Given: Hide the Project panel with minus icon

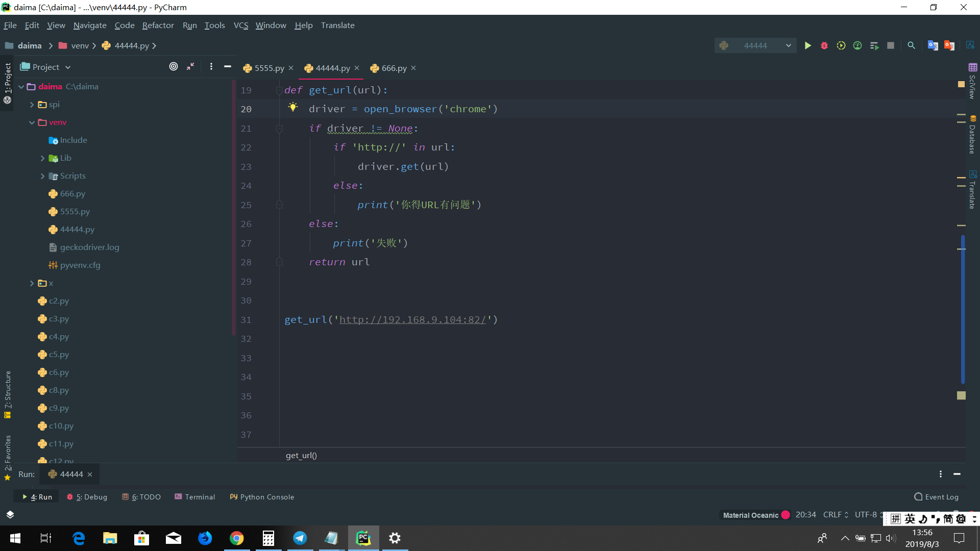Looking at the screenshot, I should [228, 66].
